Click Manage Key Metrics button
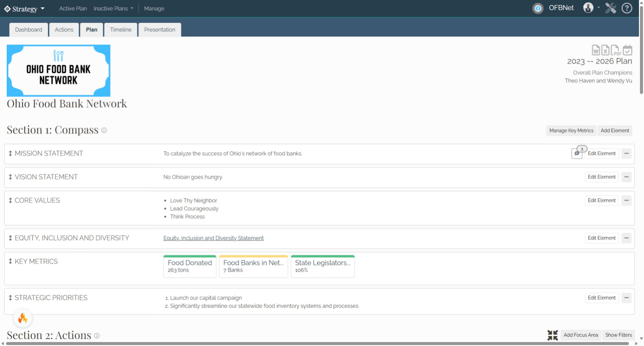The width and height of the screenshot is (644, 346). click(571, 131)
